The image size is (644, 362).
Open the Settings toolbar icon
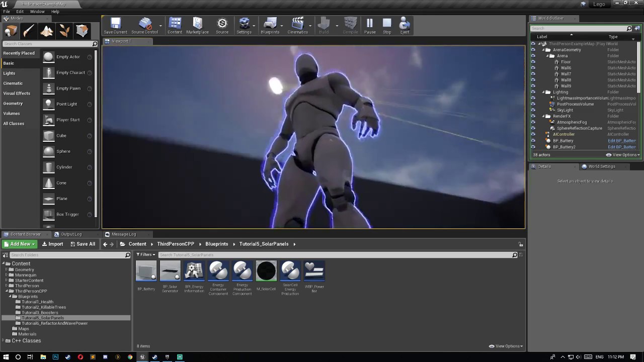pyautogui.click(x=244, y=25)
